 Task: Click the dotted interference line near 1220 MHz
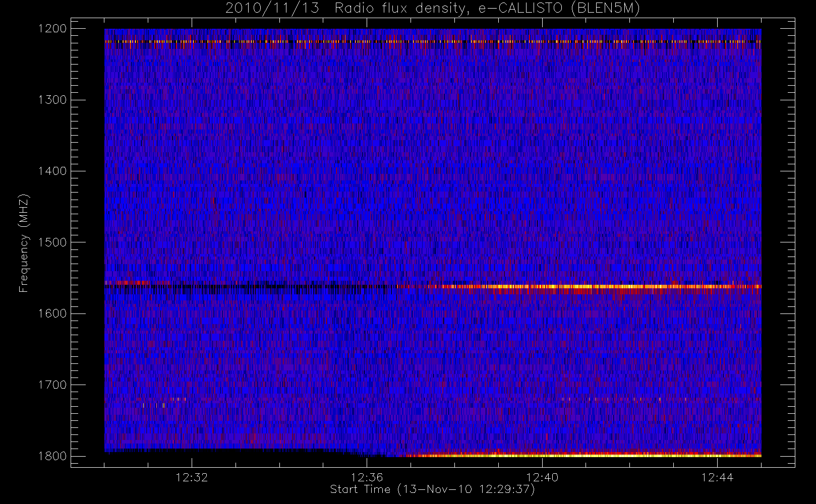tap(433, 41)
